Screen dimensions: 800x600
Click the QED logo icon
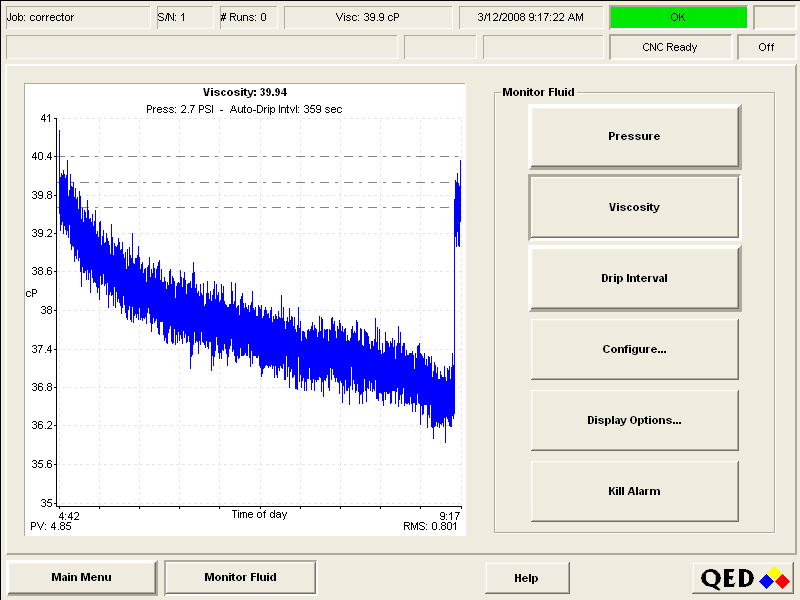point(744,578)
